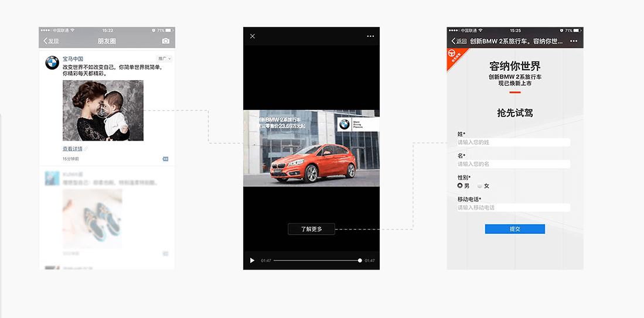Viewport: 644px width, 318px height.
Task: Open the camera icon in Moments header
Action: 165,41
